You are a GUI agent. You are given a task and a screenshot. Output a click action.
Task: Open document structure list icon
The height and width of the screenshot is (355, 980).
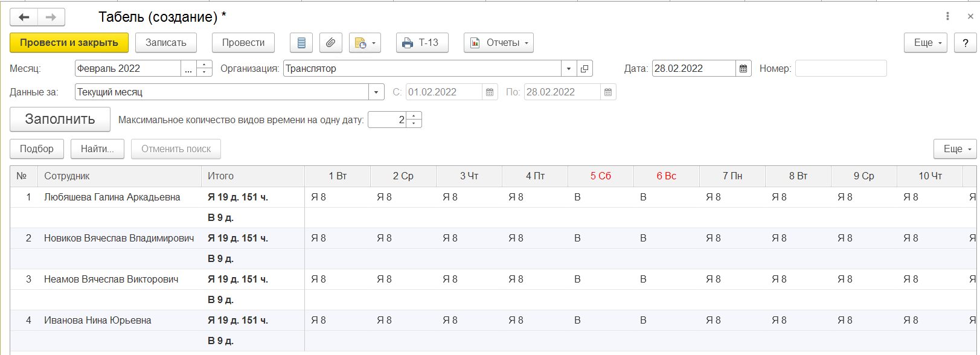tap(301, 43)
